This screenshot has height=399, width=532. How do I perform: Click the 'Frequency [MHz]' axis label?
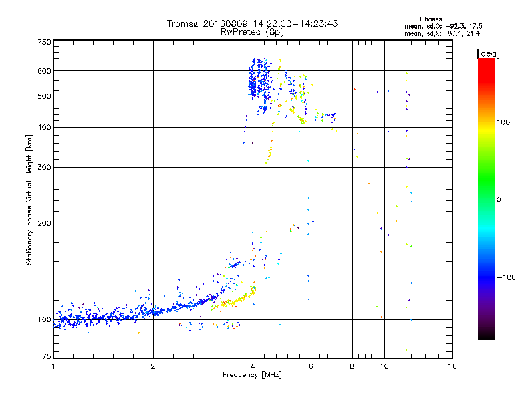pos(252,375)
